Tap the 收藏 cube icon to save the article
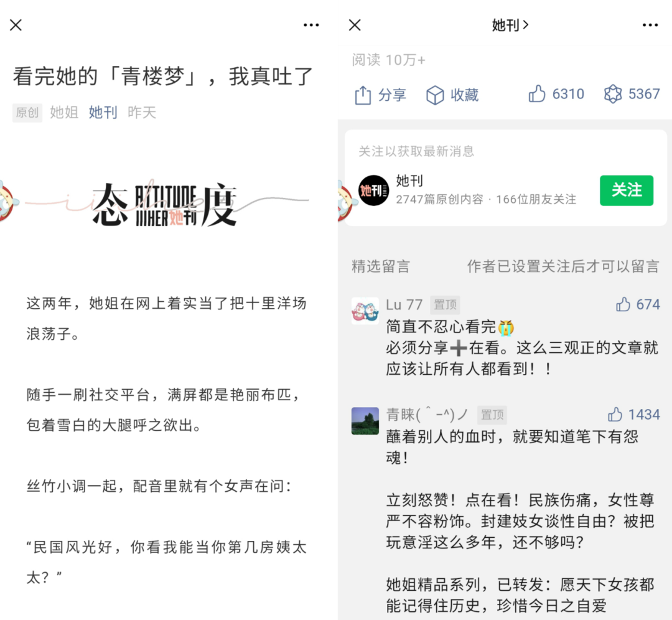The image size is (672, 620). coord(434,95)
